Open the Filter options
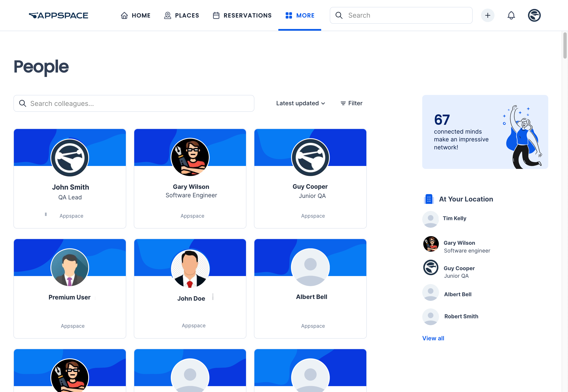This screenshot has width=568, height=392. pos(351,103)
